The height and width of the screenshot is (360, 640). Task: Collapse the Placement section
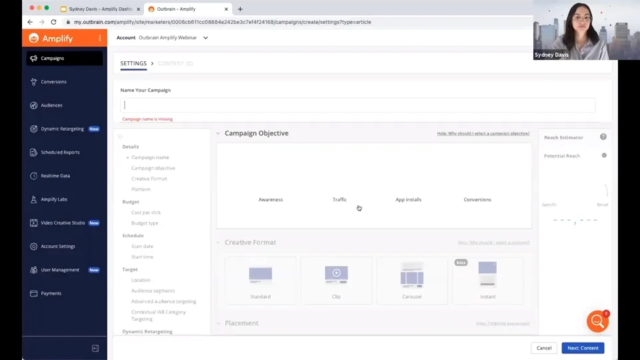tap(218, 323)
